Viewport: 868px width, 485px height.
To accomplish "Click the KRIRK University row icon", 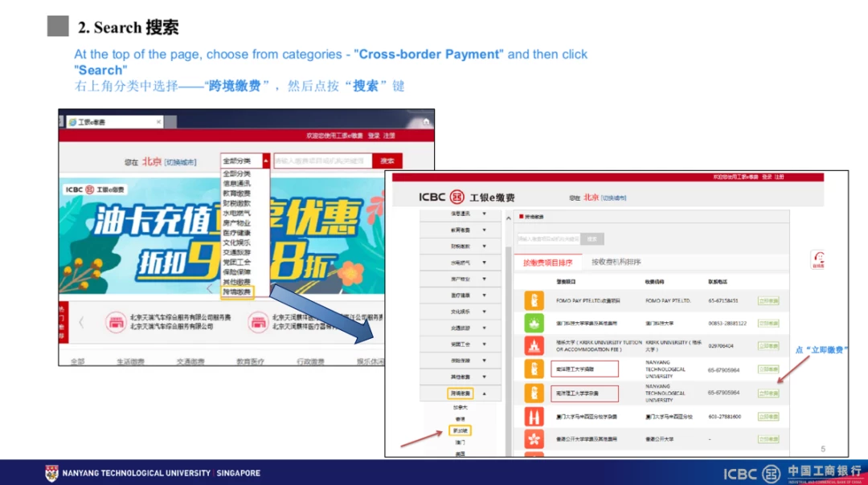I will click(534, 346).
